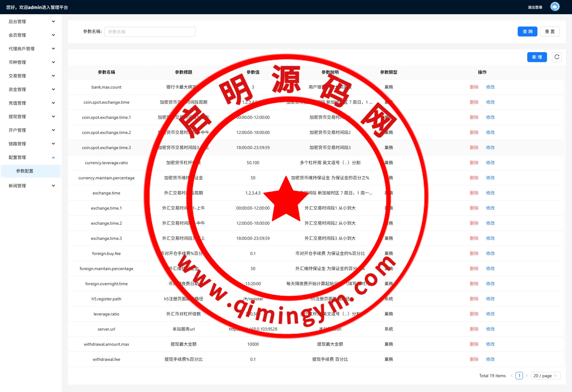The width and height of the screenshot is (572, 392).
Task: Click the 重置 reset button
Action: click(549, 31)
